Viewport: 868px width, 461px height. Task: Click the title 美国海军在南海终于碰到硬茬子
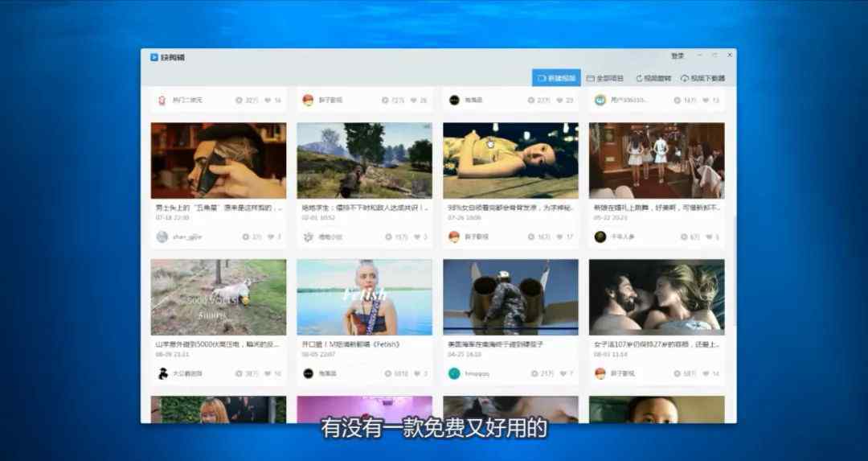496,344
